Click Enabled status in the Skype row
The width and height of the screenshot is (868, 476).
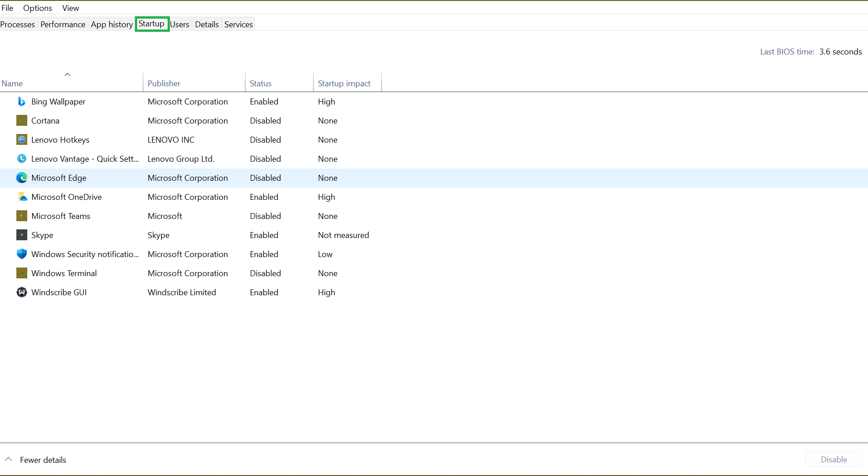click(264, 235)
